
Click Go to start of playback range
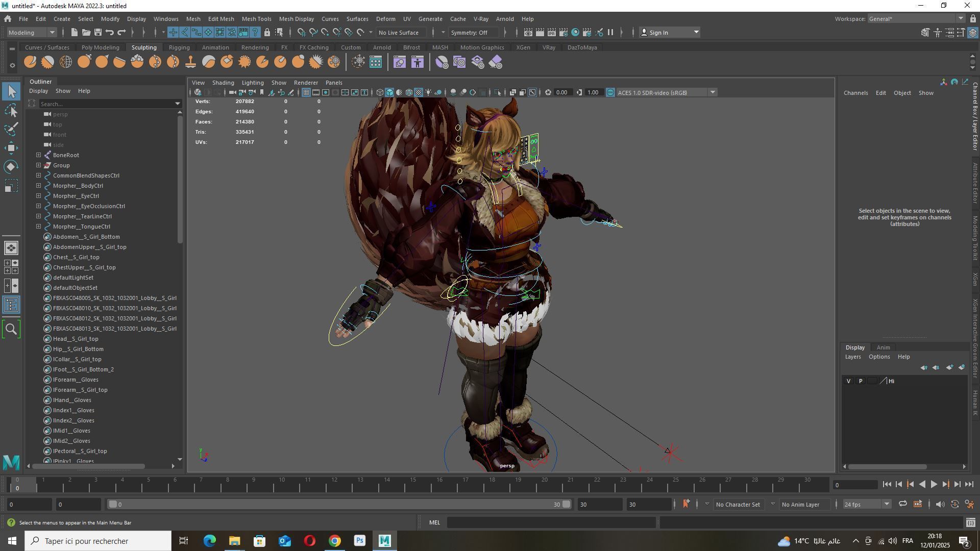(x=887, y=485)
